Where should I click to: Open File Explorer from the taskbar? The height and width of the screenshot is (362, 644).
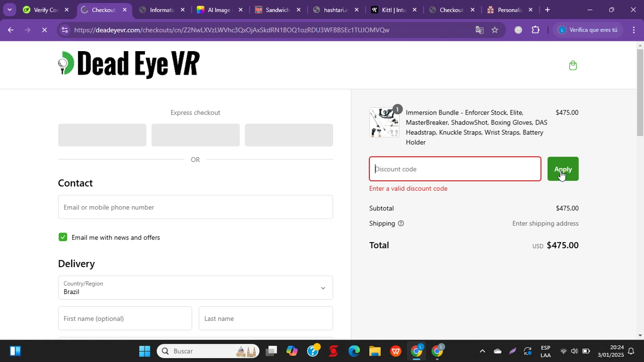375,351
